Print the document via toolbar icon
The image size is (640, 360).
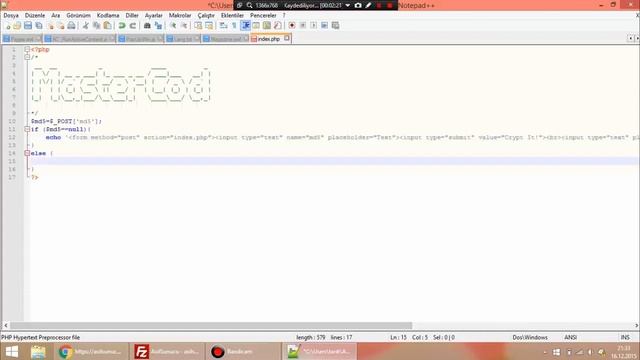coord(71,26)
